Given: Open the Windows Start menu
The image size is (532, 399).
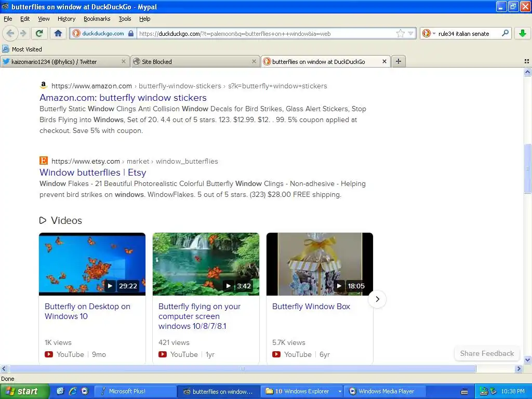Looking at the screenshot, I should pyautogui.click(x=24, y=391).
